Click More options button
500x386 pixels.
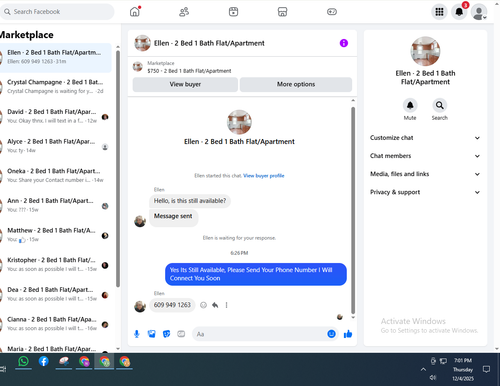(x=296, y=84)
